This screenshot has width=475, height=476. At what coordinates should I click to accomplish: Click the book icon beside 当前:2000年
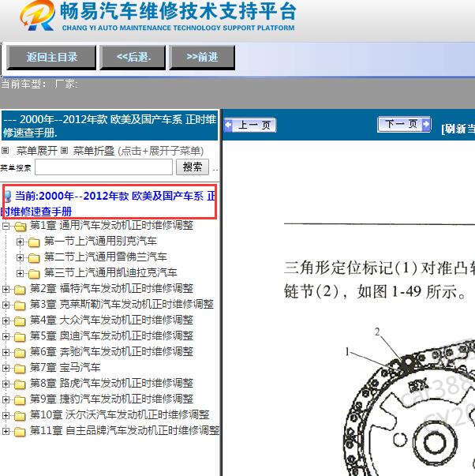pyautogui.click(x=8, y=197)
